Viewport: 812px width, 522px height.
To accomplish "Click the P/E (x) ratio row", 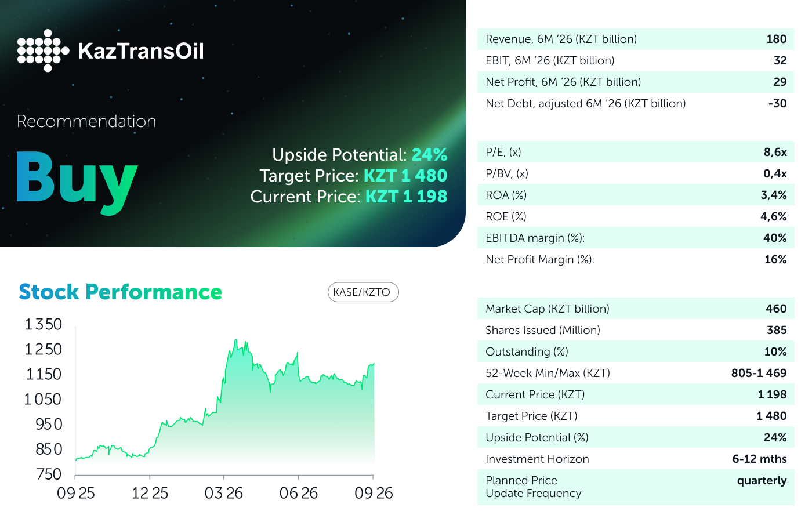I will click(636, 152).
